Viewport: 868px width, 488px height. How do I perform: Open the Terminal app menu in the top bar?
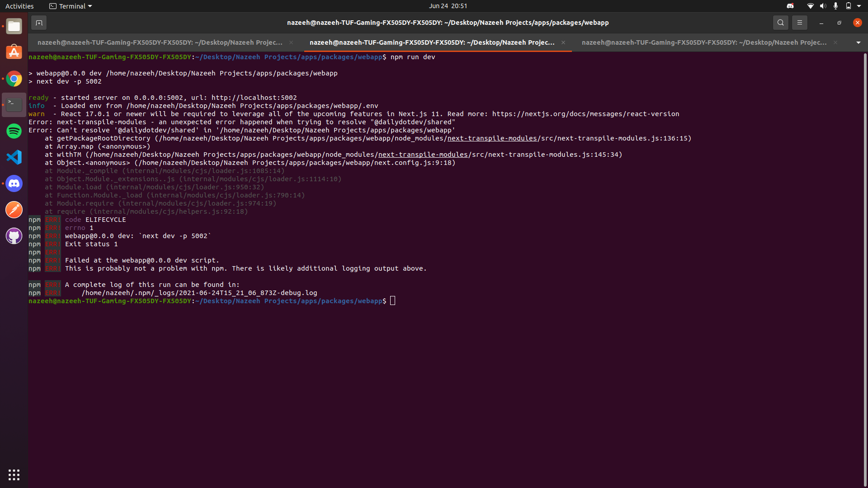tap(71, 6)
